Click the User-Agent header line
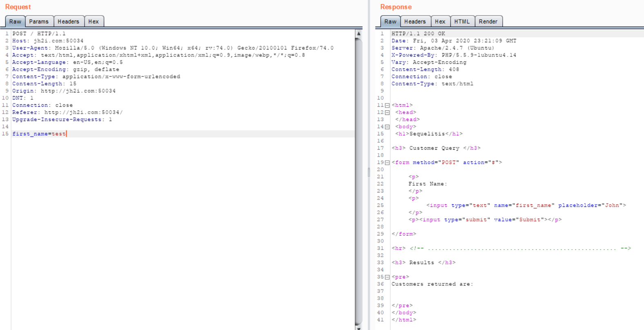Viewport: 644px width, 330px height. coord(173,48)
